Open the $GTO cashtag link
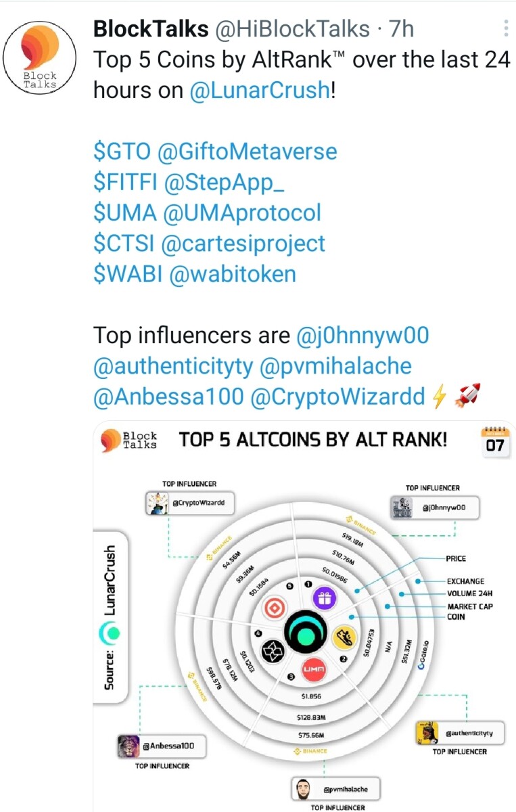 coord(122,151)
